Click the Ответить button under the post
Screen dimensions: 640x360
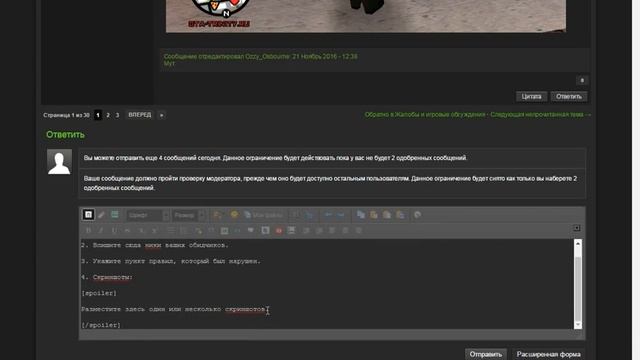pos(569,97)
